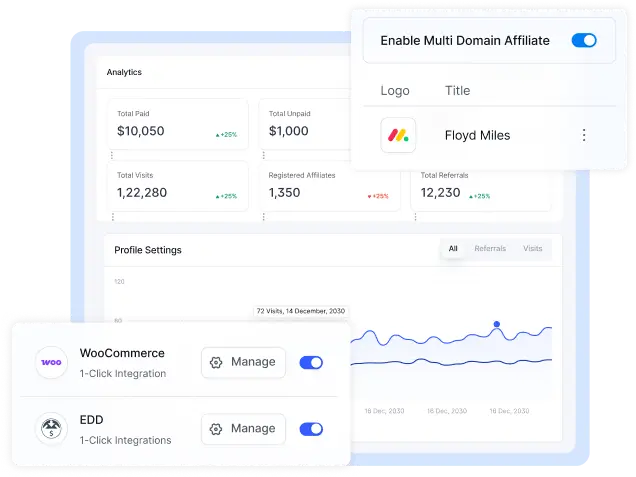This screenshot has height=477, width=636.
Task: Disable the Multi Domain Affiliate toggle
Action: (584, 41)
